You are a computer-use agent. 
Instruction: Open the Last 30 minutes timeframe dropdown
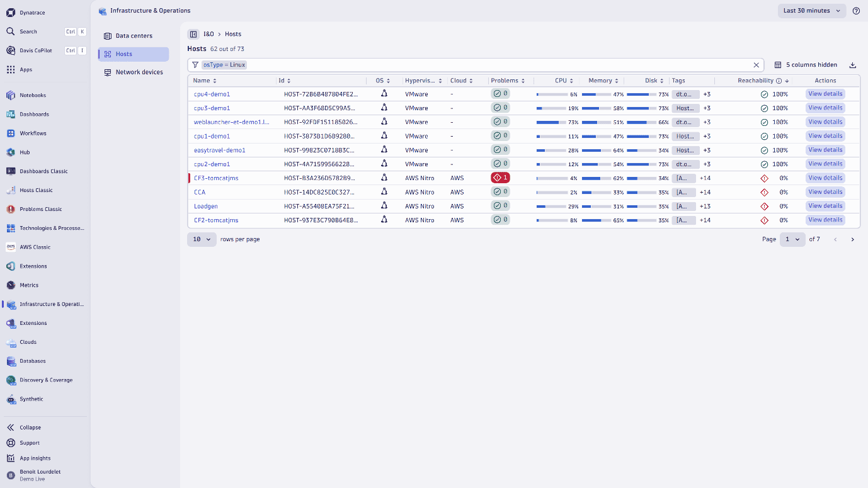pos(812,11)
